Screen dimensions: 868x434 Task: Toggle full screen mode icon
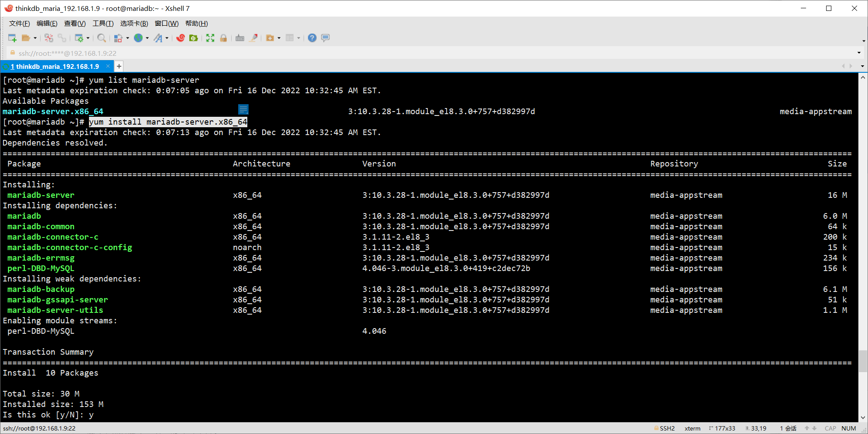210,38
